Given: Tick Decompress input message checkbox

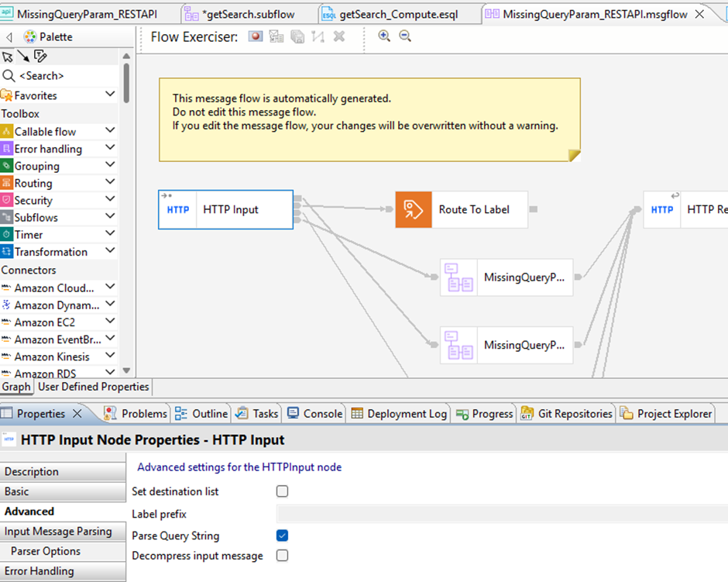Looking at the screenshot, I should pyautogui.click(x=283, y=556).
